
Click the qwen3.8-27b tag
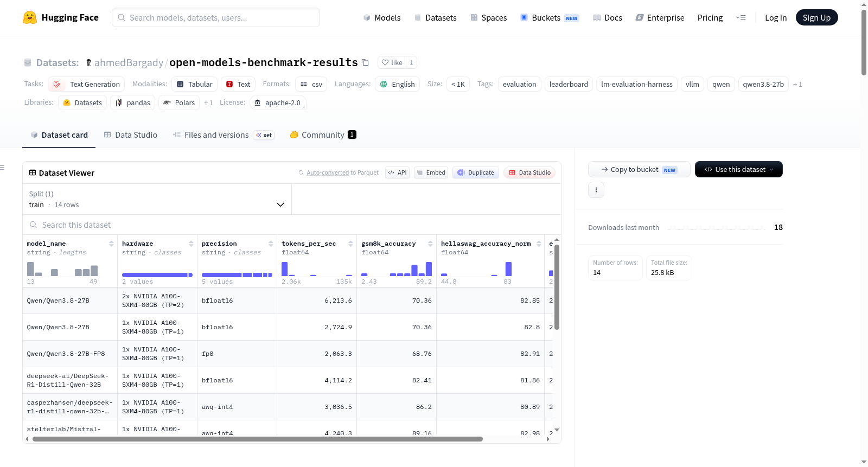coord(763,84)
